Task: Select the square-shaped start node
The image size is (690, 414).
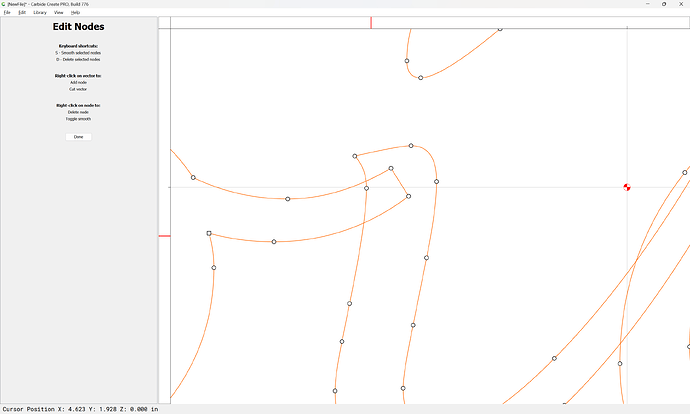Action: (209, 233)
